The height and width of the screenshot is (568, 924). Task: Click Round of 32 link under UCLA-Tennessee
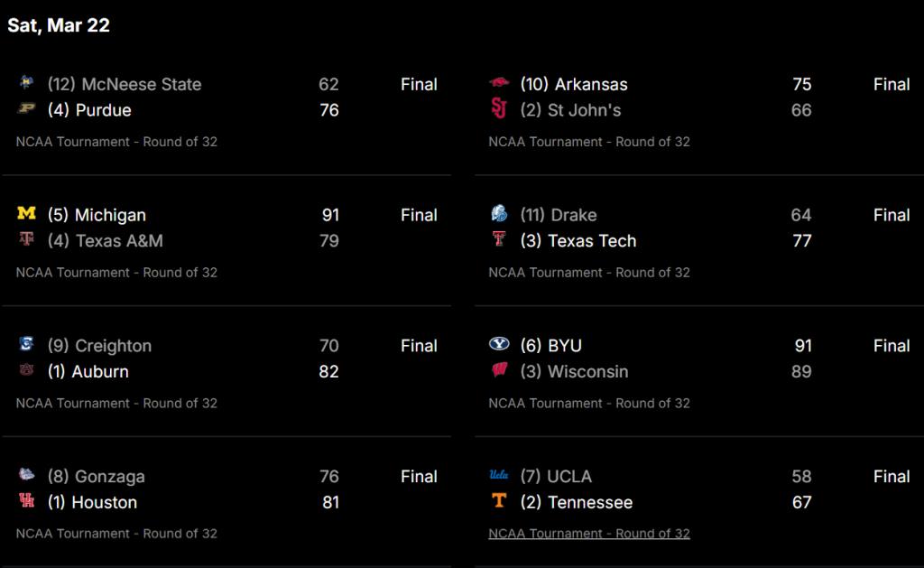coord(589,534)
